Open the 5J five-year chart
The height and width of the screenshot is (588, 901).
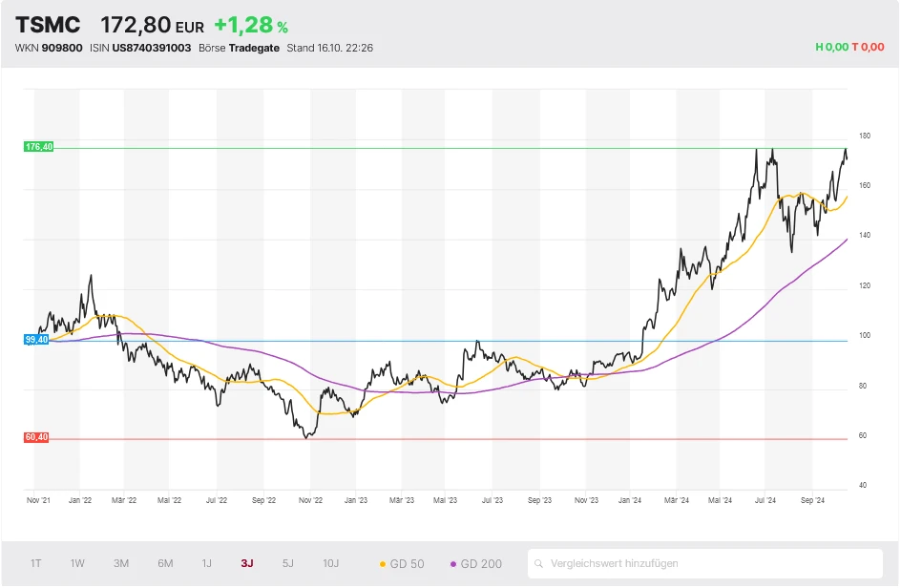click(289, 564)
